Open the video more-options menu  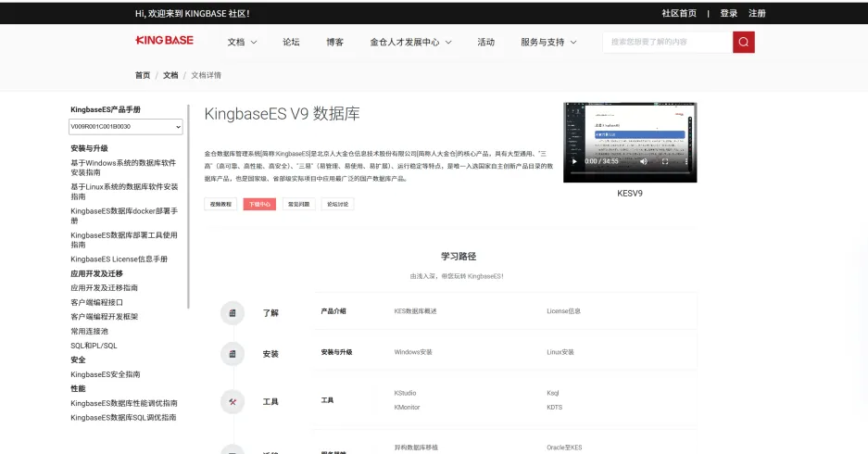pyautogui.click(x=686, y=161)
